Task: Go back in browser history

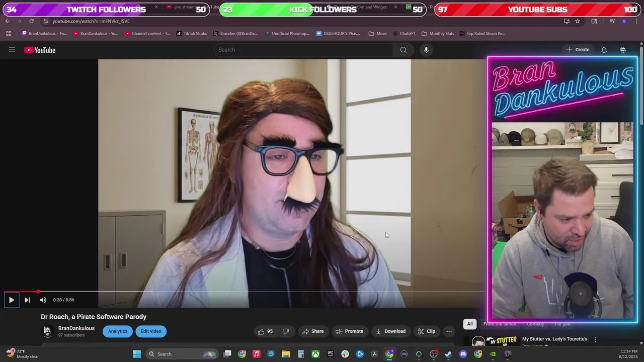Action: tap(7, 21)
